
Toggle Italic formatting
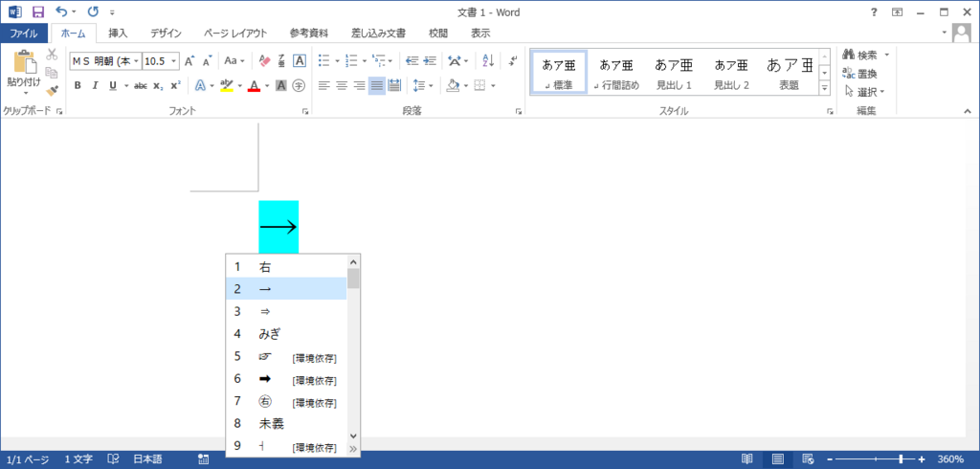coord(95,86)
